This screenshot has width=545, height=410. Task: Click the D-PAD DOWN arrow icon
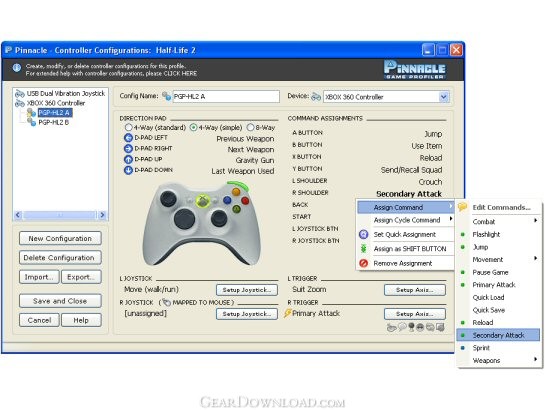(128, 170)
